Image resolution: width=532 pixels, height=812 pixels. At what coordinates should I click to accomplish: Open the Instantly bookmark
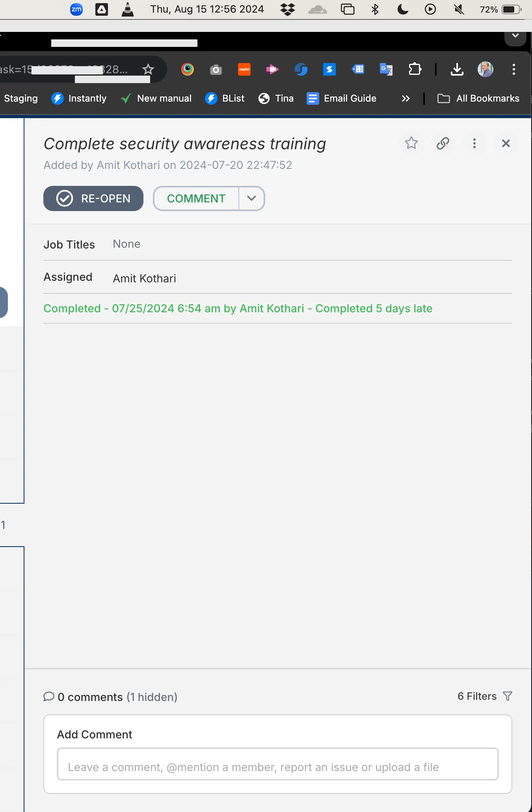pyautogui.click(x=79, y=98)
